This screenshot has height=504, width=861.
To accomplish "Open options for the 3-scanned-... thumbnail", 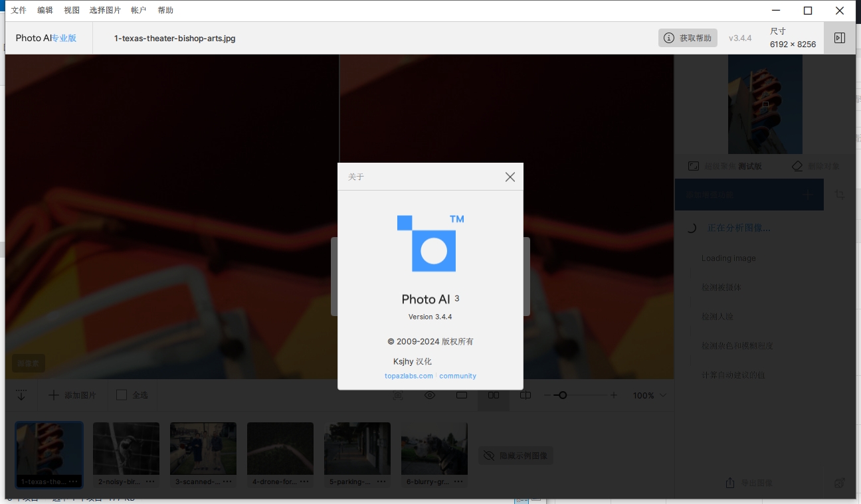I will click(227, 481).
